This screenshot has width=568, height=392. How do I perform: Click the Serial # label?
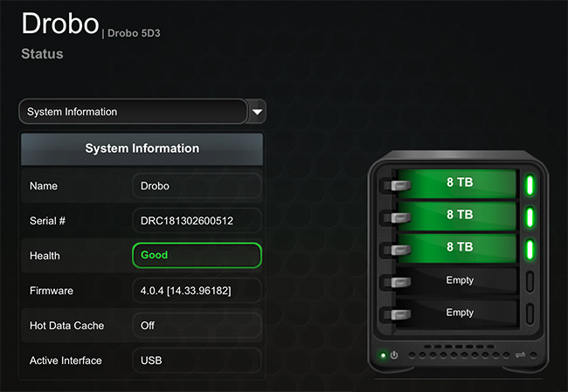47,221
